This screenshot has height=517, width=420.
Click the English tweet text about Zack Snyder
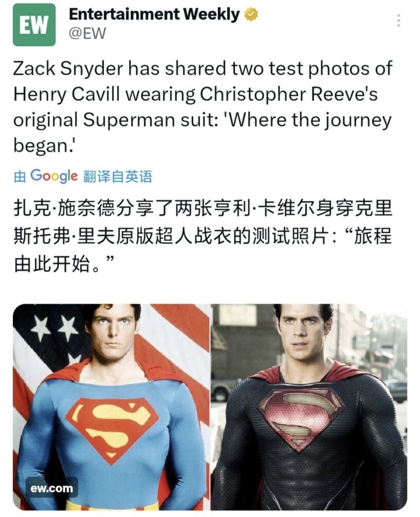tap(203, 107)
